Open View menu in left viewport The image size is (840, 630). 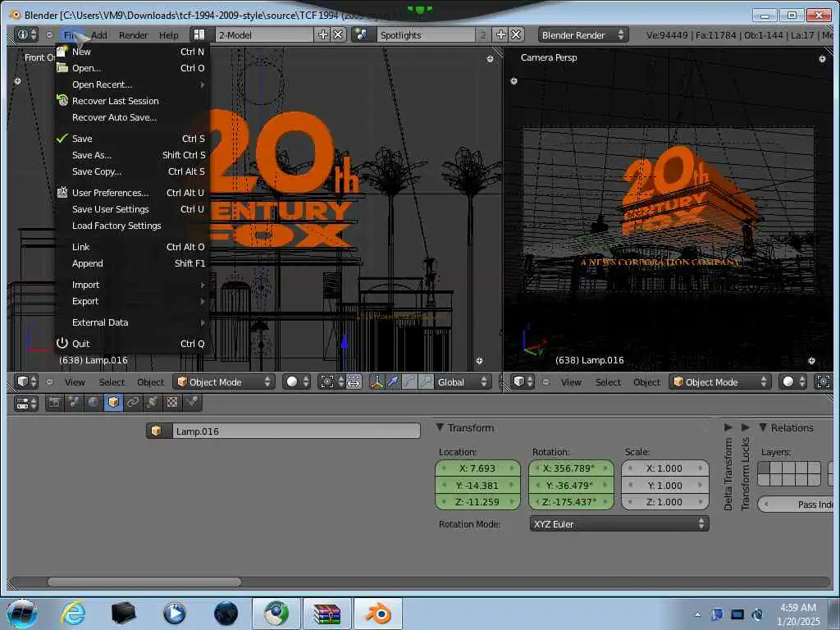(x=75, y=382)
